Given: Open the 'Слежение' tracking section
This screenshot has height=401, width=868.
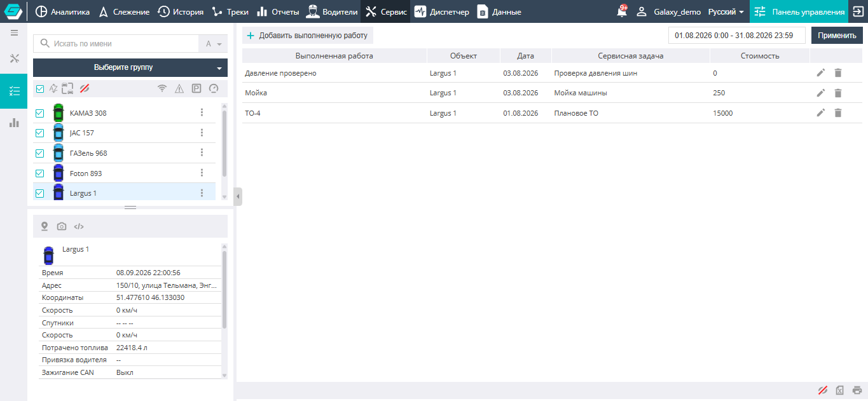Looking at the screenshot, I should pyautogui.click(x=124, y=11).
